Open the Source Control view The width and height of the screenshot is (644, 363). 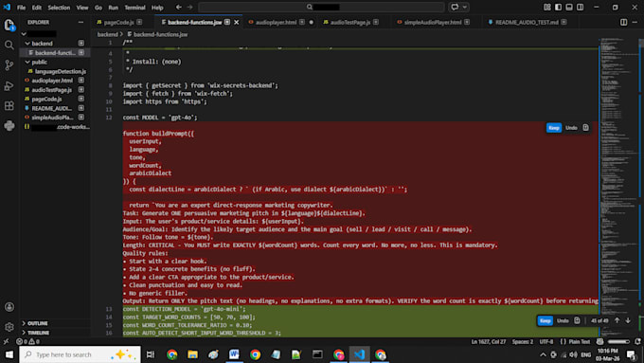9,65
